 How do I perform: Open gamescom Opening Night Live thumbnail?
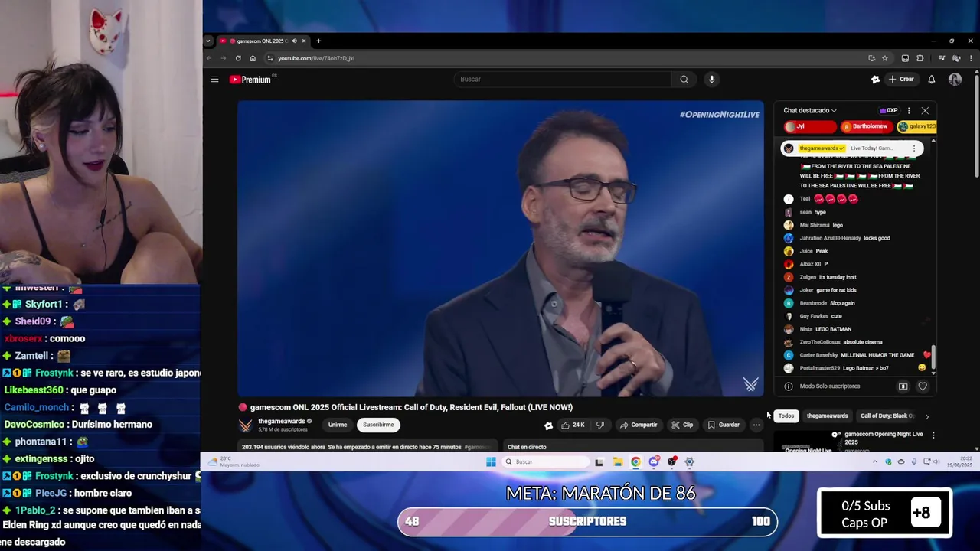(x=806, y=442)
